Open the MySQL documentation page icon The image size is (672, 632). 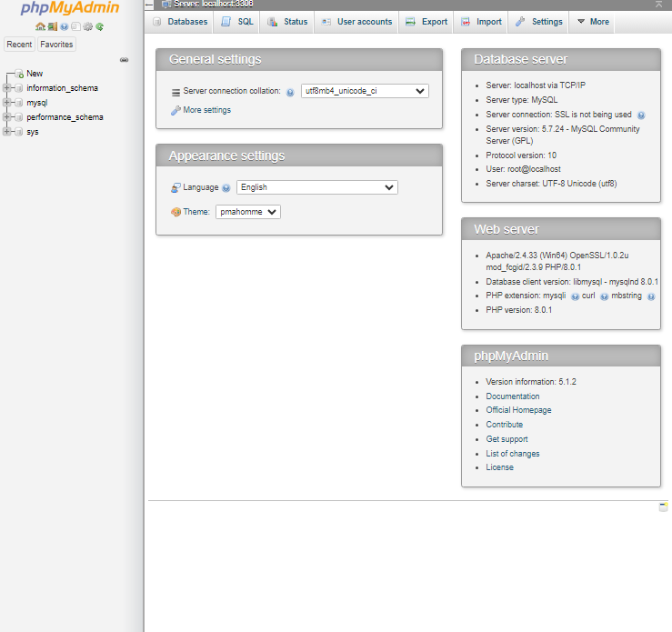pyautogui.click(x=75, y=26)
